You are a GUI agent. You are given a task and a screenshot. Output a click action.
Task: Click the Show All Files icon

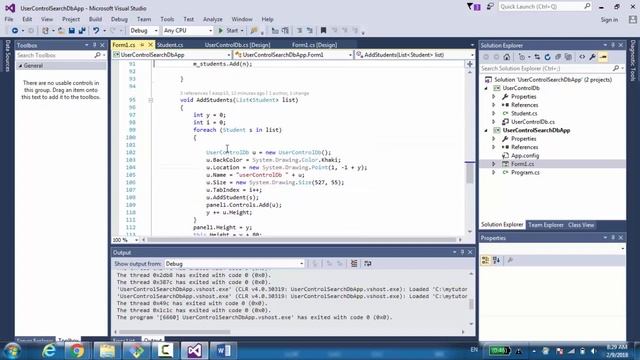[x=568, y=57]
